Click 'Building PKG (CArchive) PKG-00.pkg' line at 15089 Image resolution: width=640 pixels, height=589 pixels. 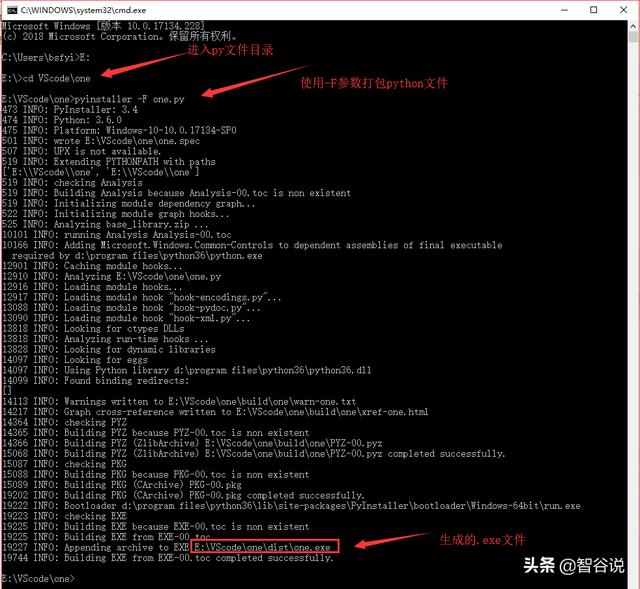tap(122, 485)
